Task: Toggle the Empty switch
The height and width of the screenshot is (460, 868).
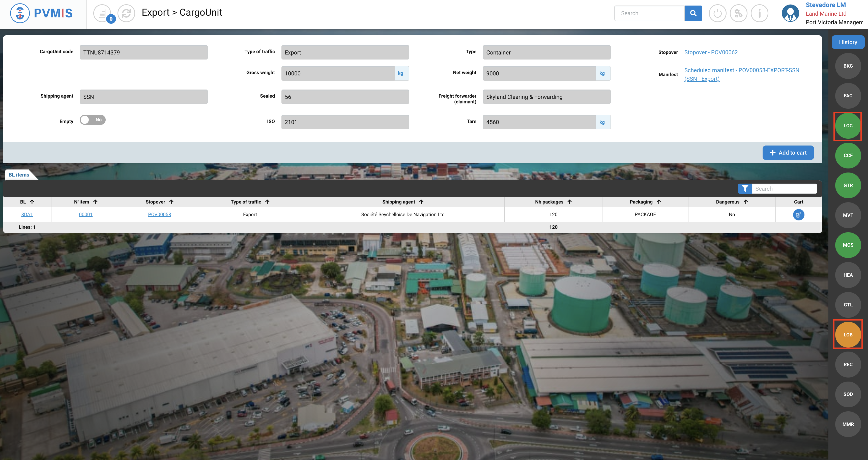Action: 92,120
